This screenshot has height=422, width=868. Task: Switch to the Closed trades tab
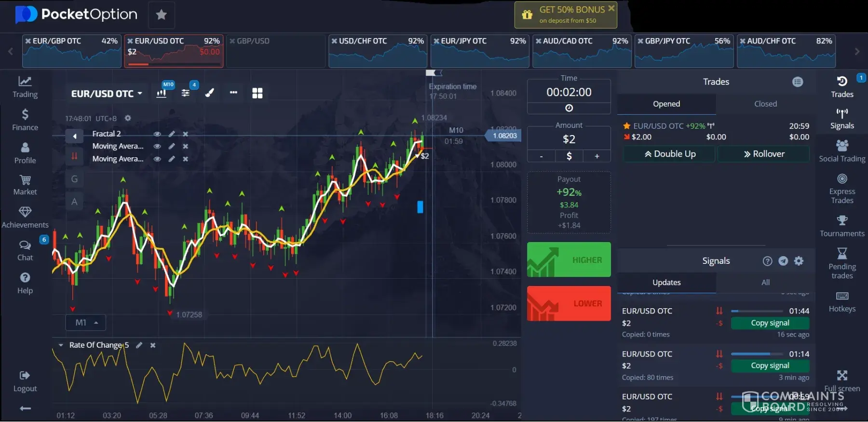[x=765, y=104]
